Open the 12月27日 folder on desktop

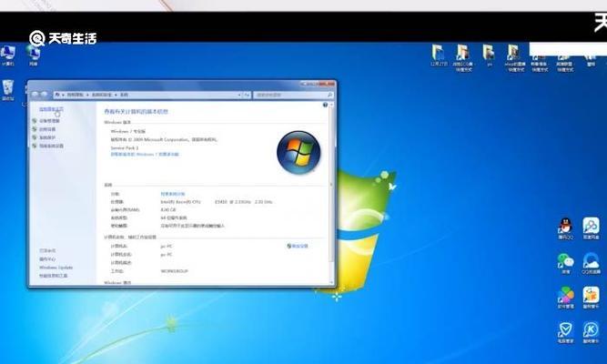439,55
